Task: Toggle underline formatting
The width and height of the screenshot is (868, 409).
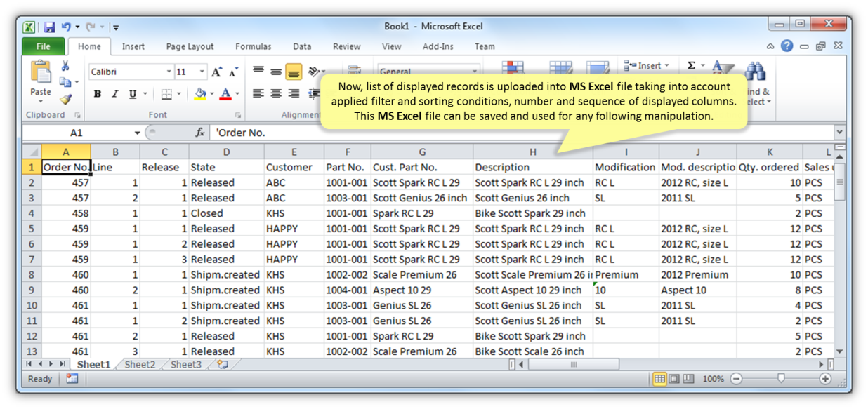Action: (132, 94)
